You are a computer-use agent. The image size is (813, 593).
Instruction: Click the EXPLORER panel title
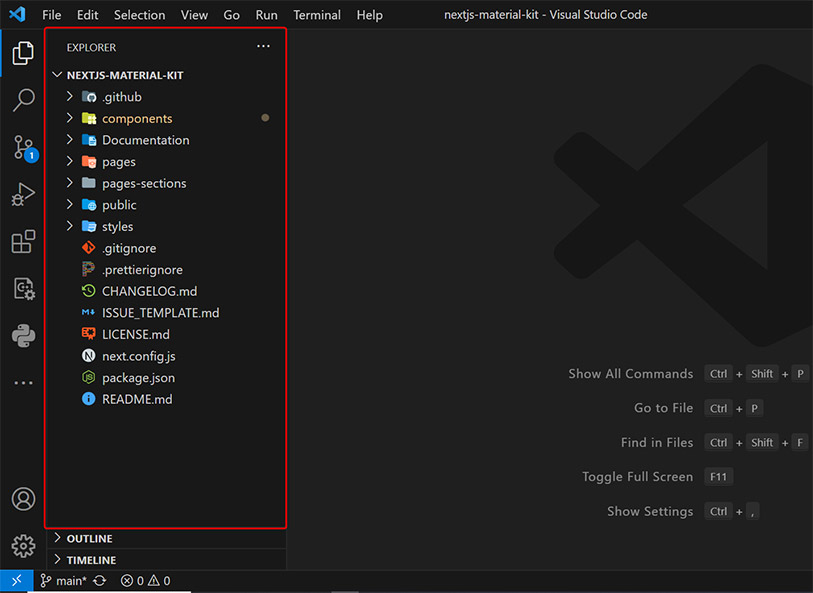click(x=91, y=47)
